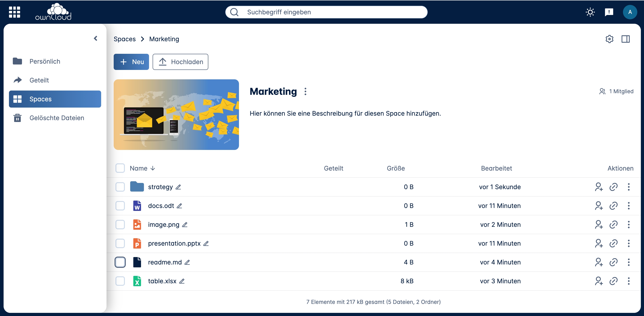Click the 1 Mitglied members indicator
The width and height of the screenshot is (644, 316).
coord(616,91)
